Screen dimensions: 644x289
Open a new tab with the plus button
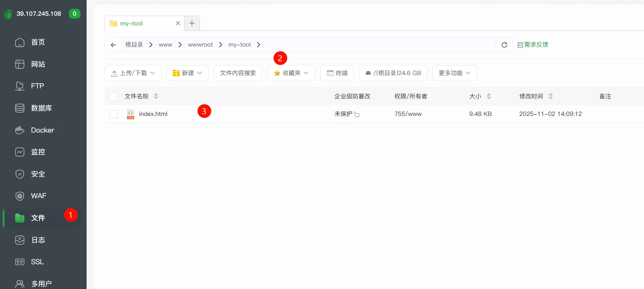tap(192, 23)
